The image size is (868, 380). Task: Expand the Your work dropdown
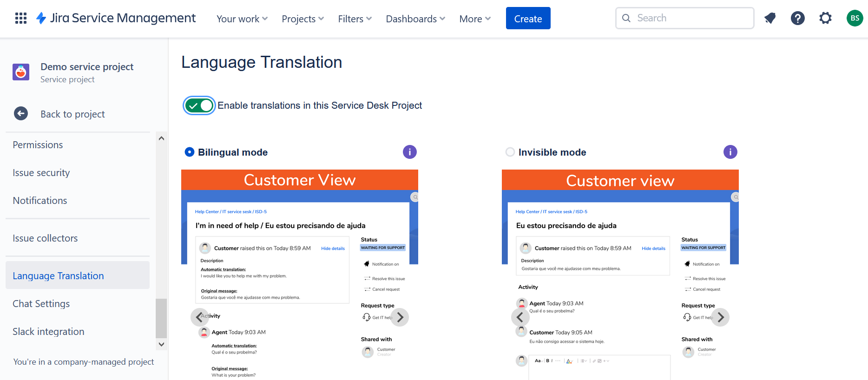click(x=242, y=19)
